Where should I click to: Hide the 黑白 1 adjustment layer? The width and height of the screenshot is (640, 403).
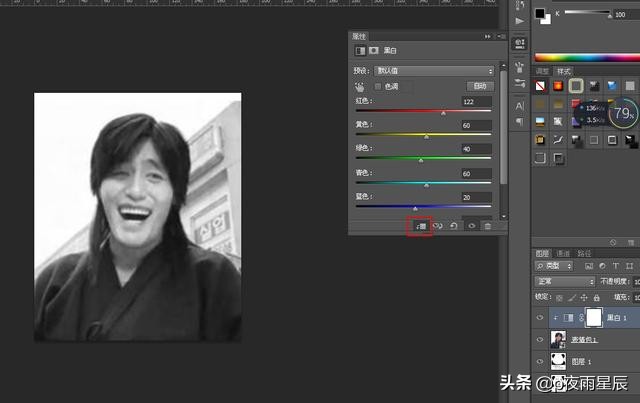(x=541, y=317)
